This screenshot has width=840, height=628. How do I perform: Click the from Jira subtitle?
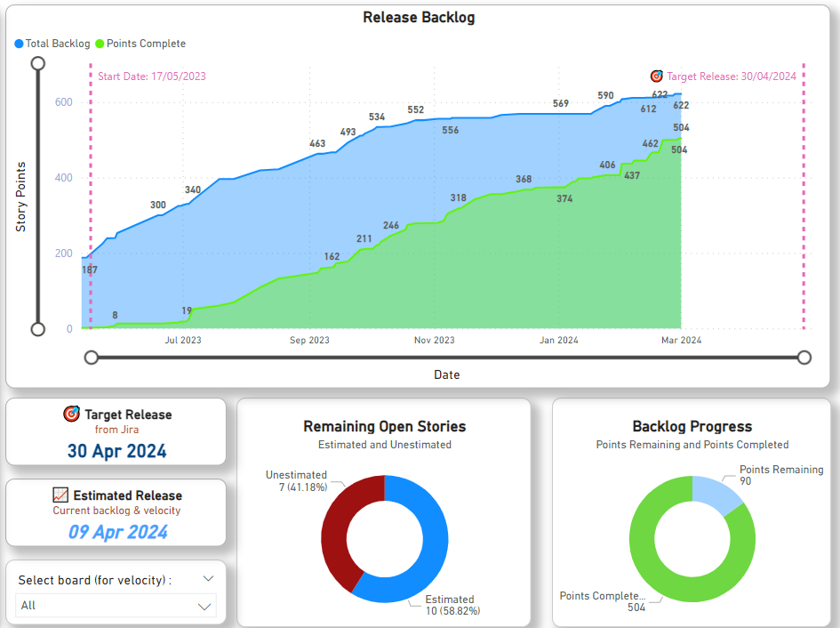[116, 430]
